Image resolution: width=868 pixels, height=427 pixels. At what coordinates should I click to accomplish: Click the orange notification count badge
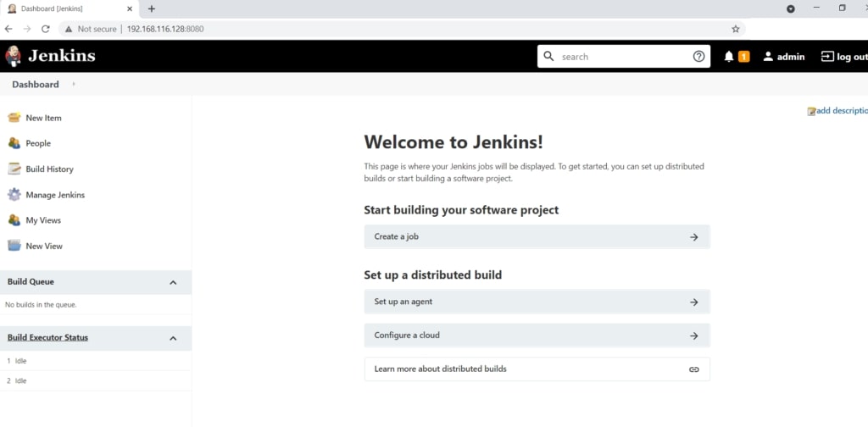click(x=744, y=57)
